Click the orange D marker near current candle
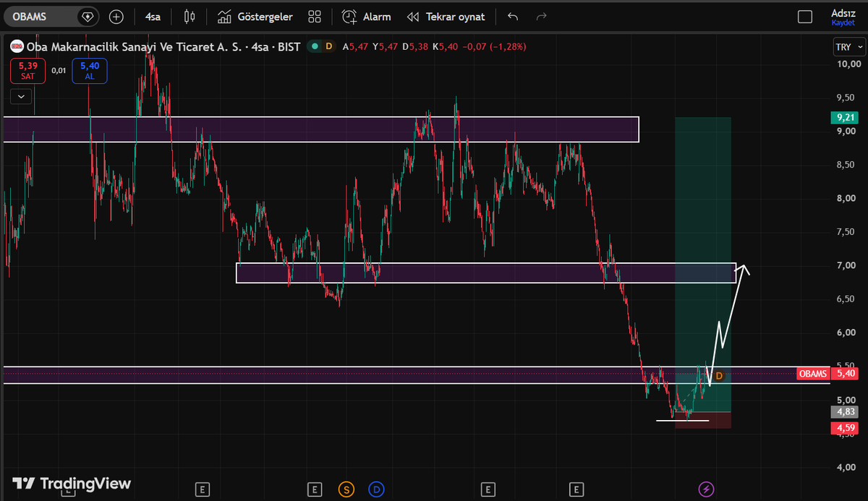 click(719, 376)
